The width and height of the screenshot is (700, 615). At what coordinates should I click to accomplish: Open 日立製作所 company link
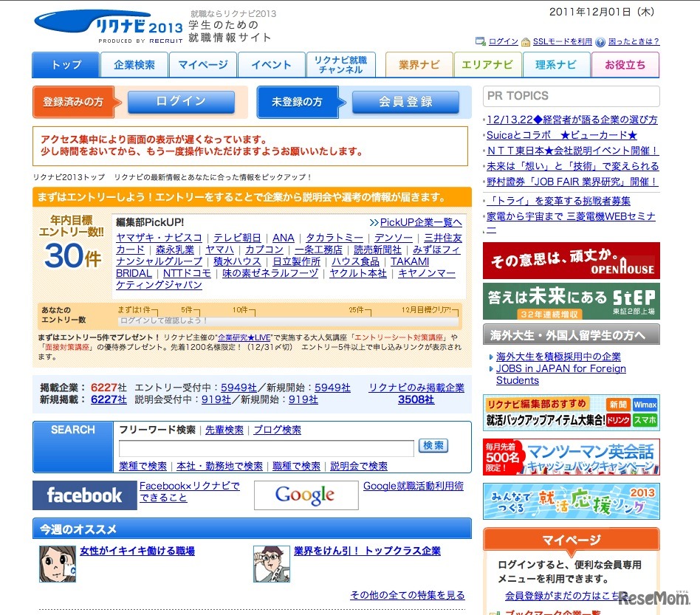coord(296,261)
